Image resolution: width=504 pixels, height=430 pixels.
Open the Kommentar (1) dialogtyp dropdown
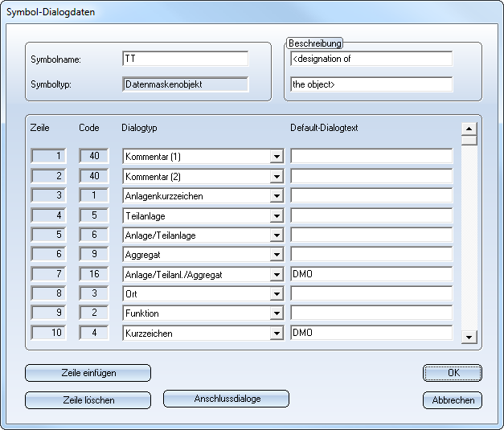(x=277, y=157)
